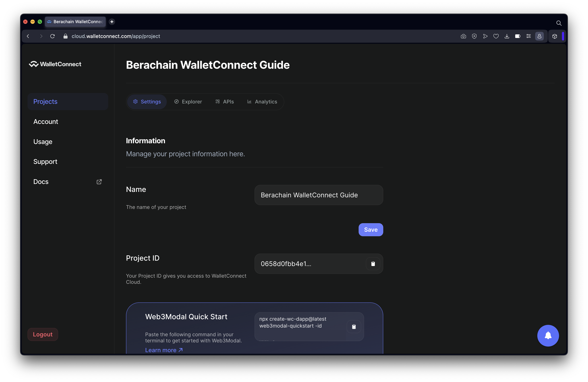The height and width of the screenshot is (382, 588).
Task: Click the battery saver icon
Action: point(518,36)
